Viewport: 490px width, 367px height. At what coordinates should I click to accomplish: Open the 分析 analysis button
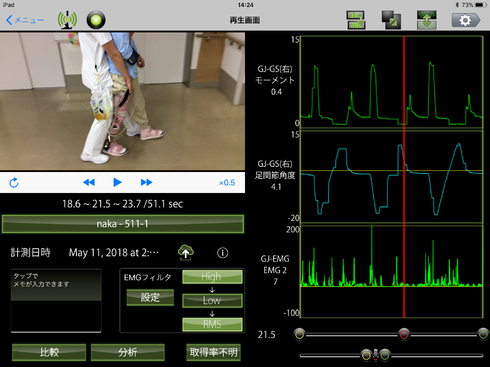tap(128, 352)
